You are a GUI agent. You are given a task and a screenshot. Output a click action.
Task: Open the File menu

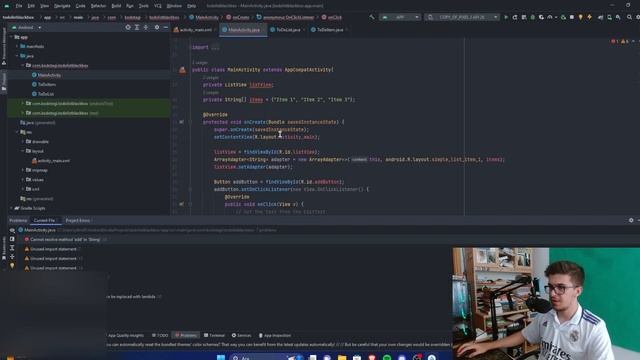tap(19, 6)
